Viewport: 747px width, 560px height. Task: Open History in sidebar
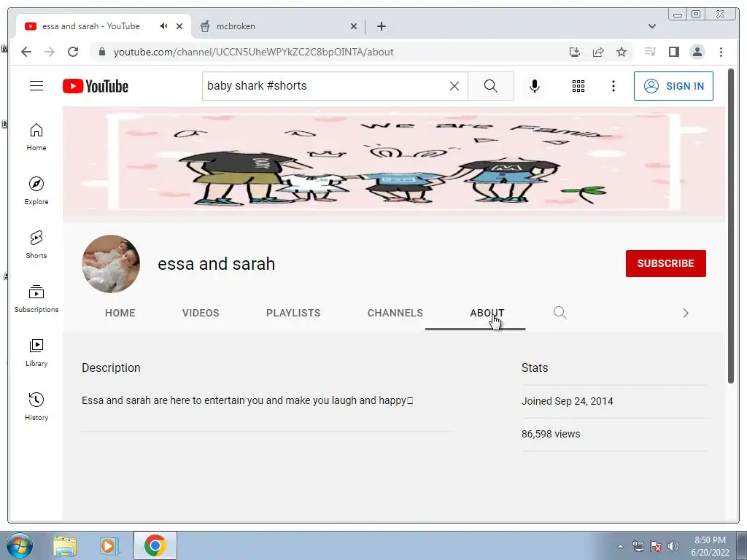36,406
